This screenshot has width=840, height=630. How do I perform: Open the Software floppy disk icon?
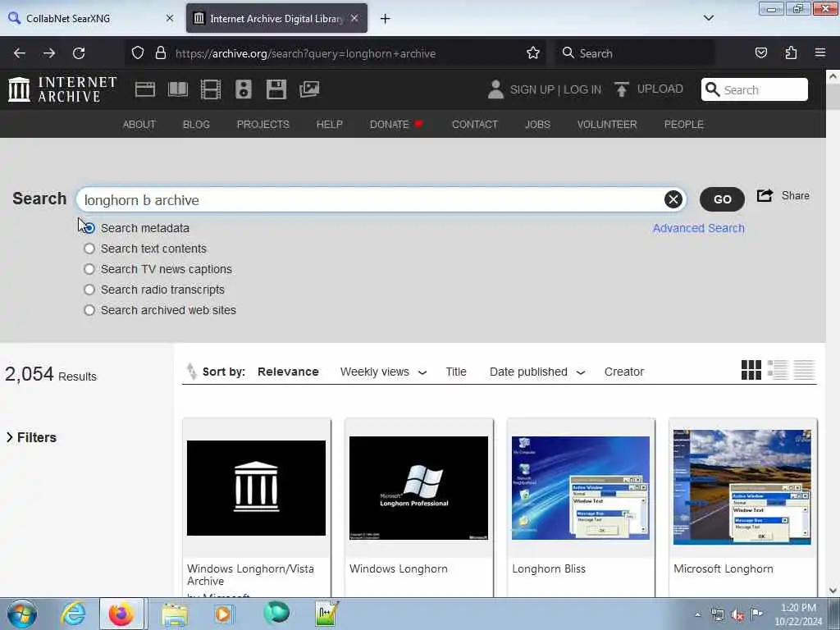[276, 89]
